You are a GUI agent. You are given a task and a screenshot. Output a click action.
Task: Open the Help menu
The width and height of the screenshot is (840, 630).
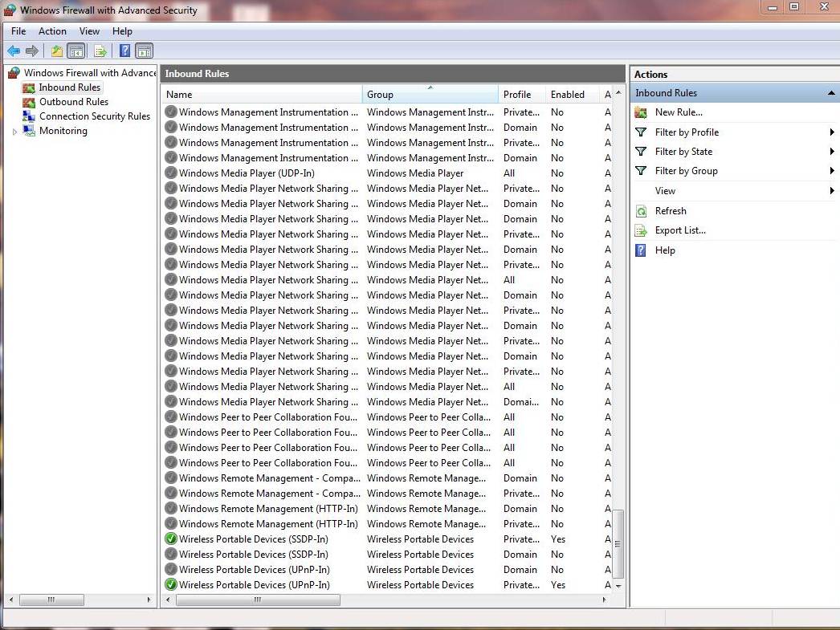pyautogui.click(x=122, y=31)
